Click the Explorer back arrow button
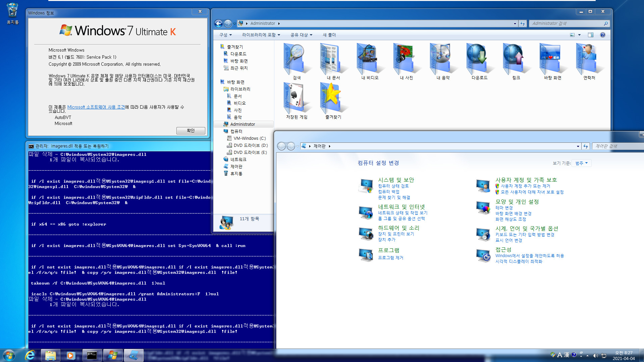644x362 pixels. pos(218,23)
